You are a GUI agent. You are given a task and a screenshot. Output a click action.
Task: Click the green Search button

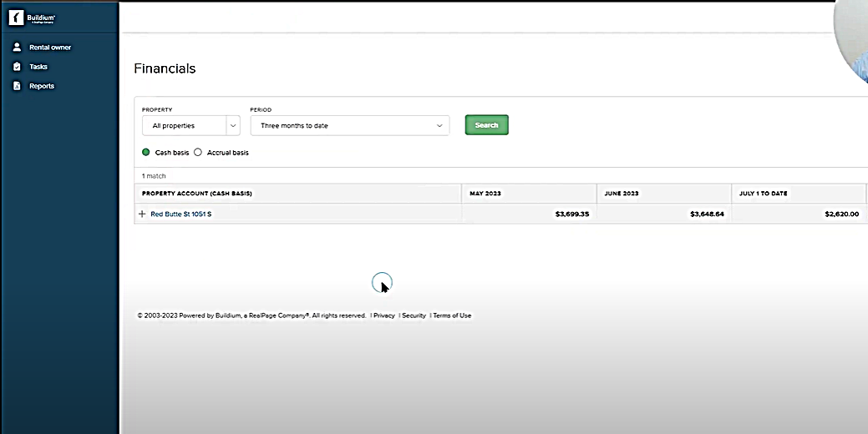[486, 125]
